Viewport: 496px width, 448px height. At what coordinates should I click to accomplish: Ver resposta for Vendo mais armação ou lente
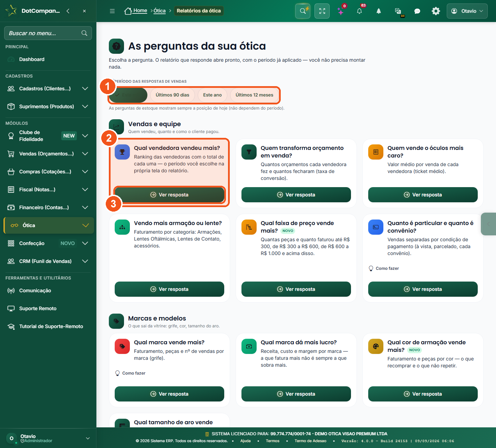click(x=169, y=289)
